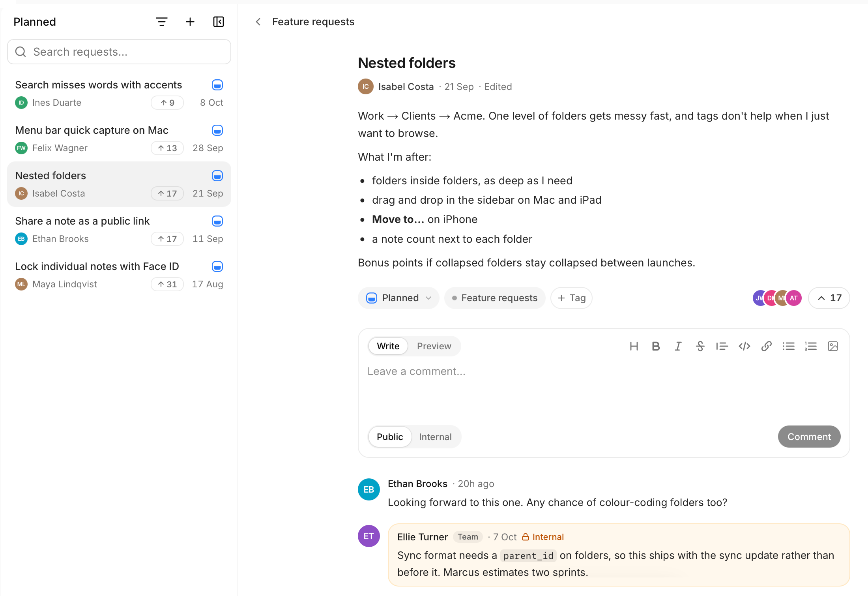
Task: Upvote Share a note as public link
Action: pos(167,239)
